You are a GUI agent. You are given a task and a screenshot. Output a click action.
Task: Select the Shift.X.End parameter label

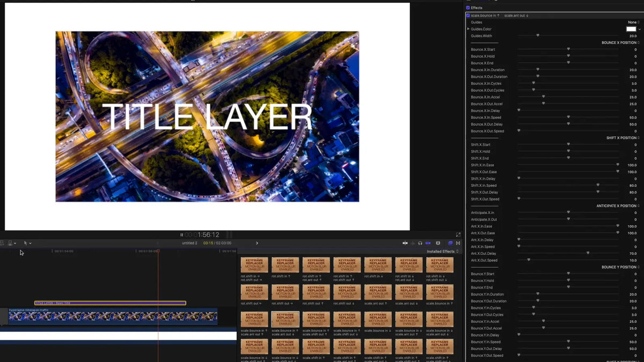[480, 158]
